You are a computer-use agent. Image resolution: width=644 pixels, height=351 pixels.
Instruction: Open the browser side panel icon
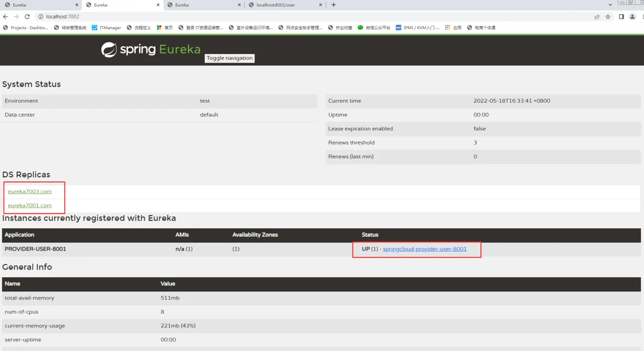point(621,17)
